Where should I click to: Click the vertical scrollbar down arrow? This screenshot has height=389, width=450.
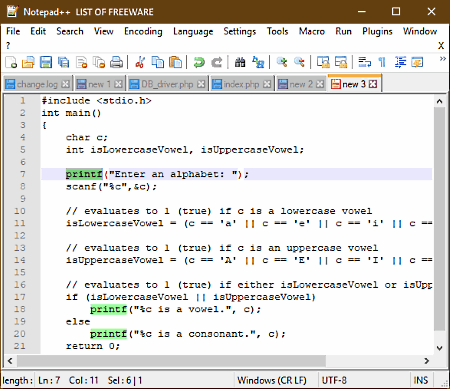pos(439,348)
